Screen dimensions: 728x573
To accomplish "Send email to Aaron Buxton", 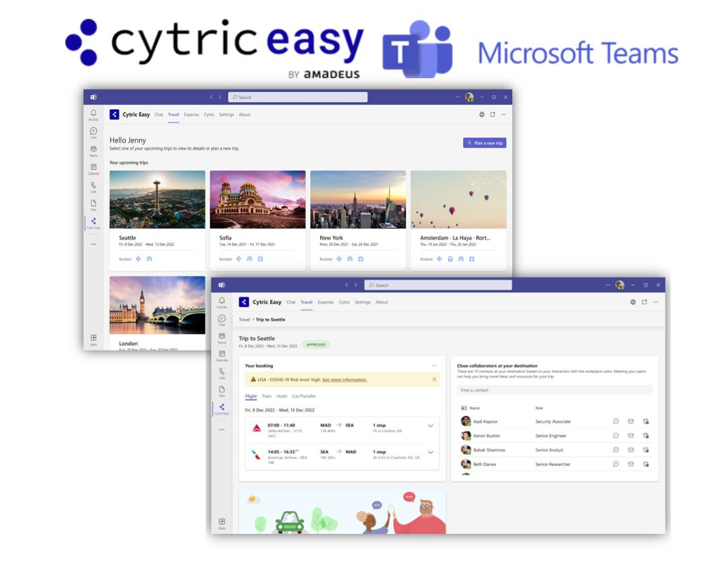I will point(630,435).
